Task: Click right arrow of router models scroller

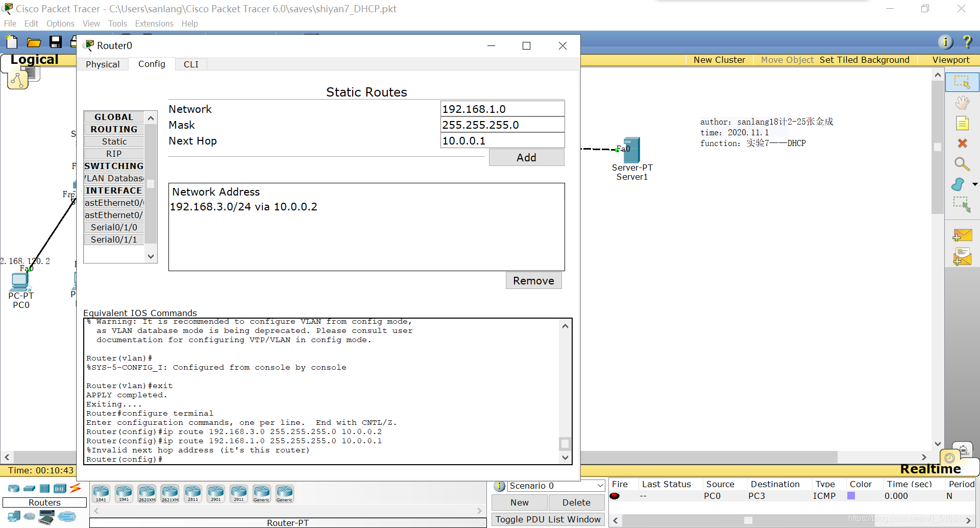Action: tap(479, 511)
